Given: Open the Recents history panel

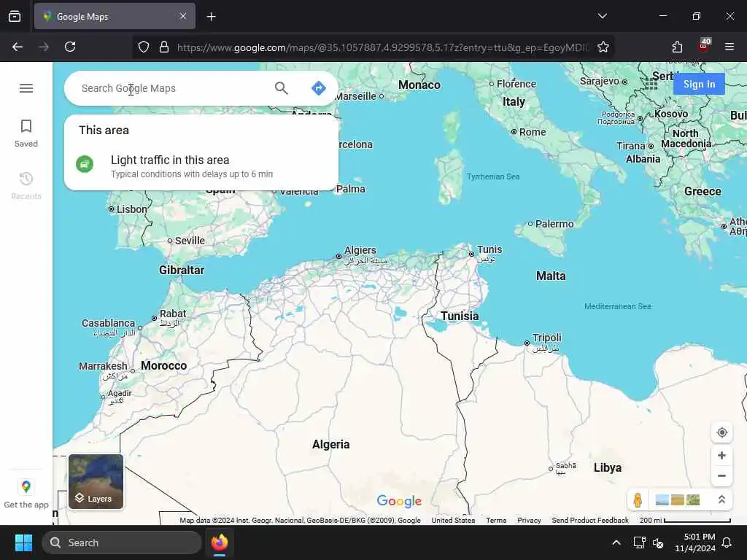Looking at the screenshot, I should 26,186.
